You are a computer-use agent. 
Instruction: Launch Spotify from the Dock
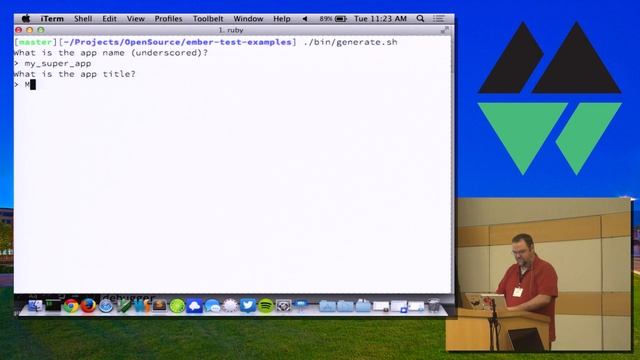266,305
